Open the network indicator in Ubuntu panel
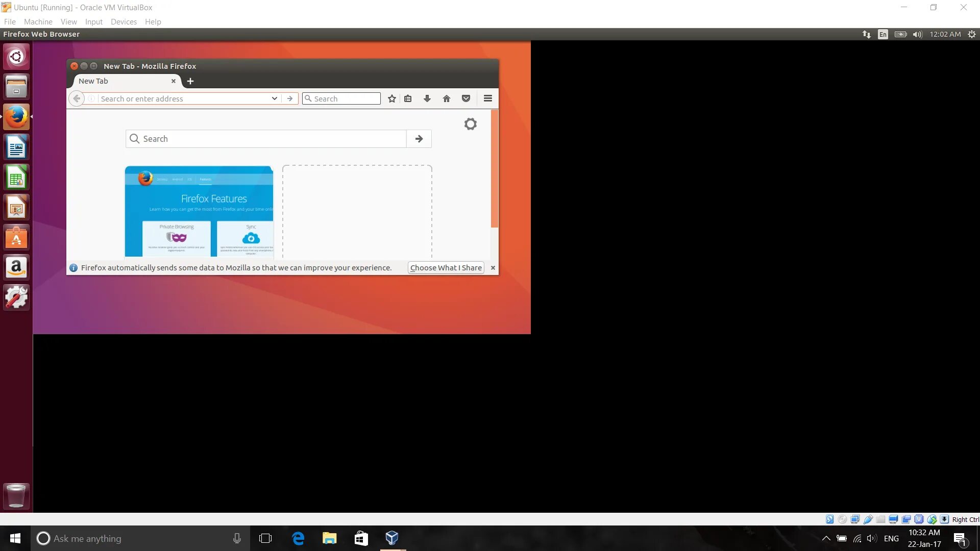980x551 pixels. (867, 34)
